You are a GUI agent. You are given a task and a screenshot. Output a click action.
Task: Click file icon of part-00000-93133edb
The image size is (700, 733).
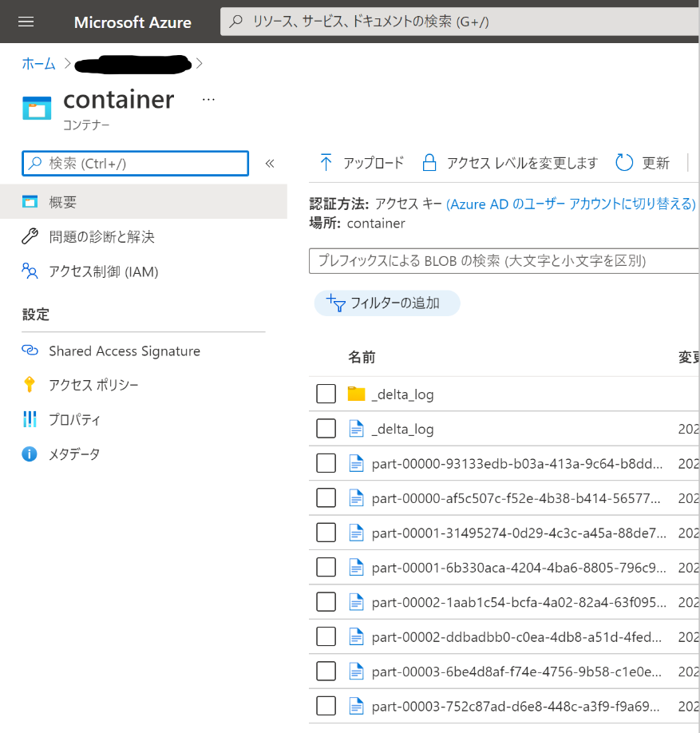[356, 463]
